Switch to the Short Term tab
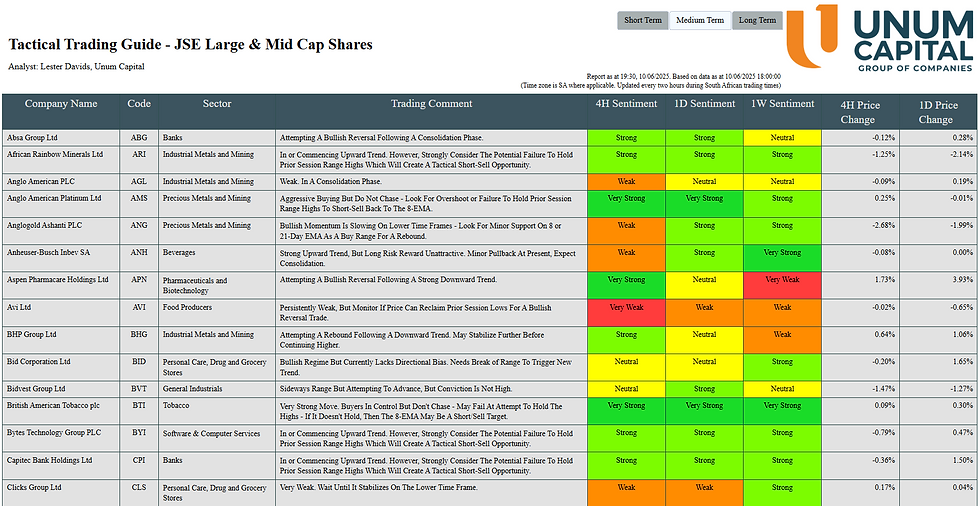Viewport: 980px width, 506px height. [x=642, y=20]
